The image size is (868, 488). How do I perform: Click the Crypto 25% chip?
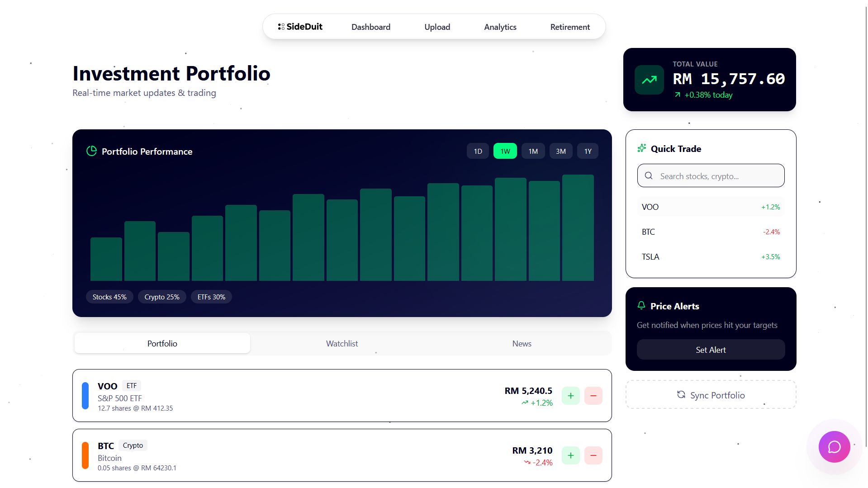[162, 297]
